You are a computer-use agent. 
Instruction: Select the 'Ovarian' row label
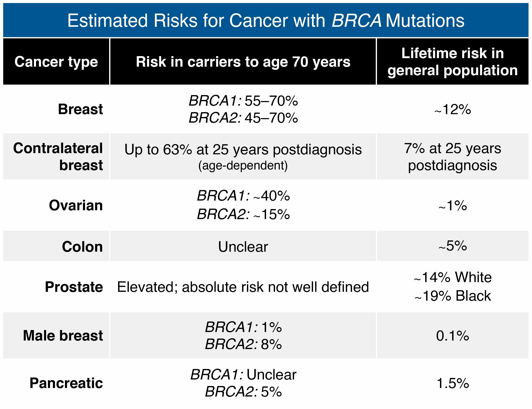(x=76, y=205)
